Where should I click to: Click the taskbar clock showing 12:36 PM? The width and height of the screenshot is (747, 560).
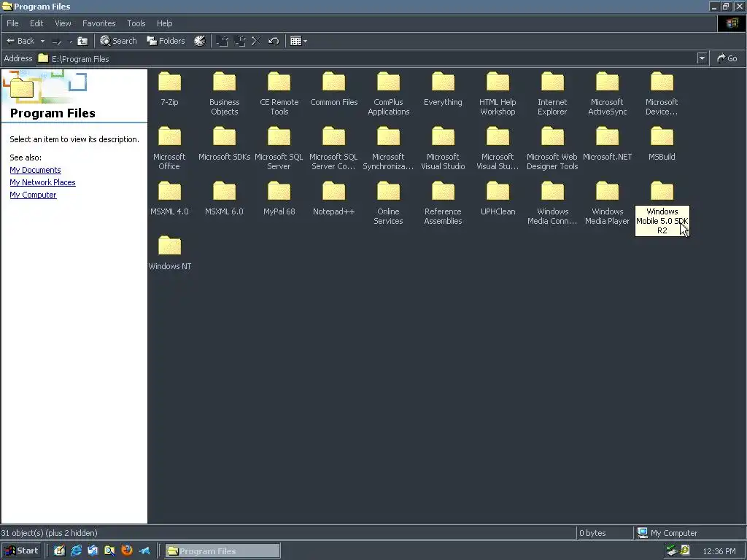point(719,551)
